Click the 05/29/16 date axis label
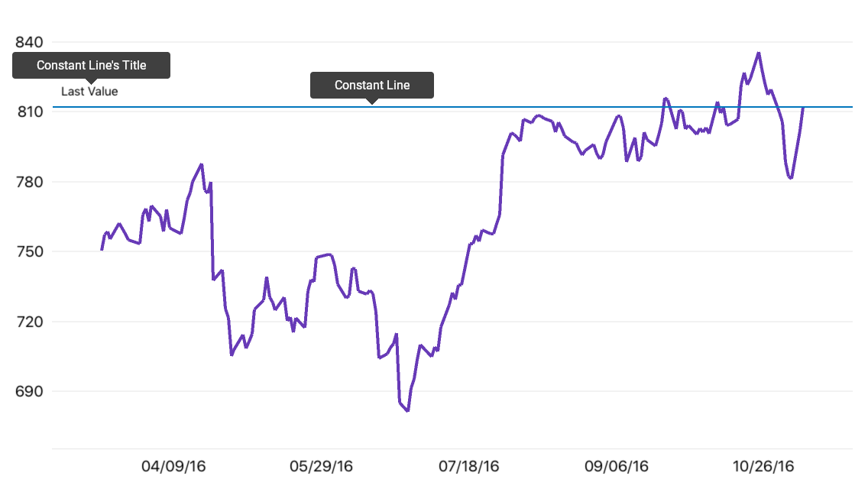 tap(321, 466)
